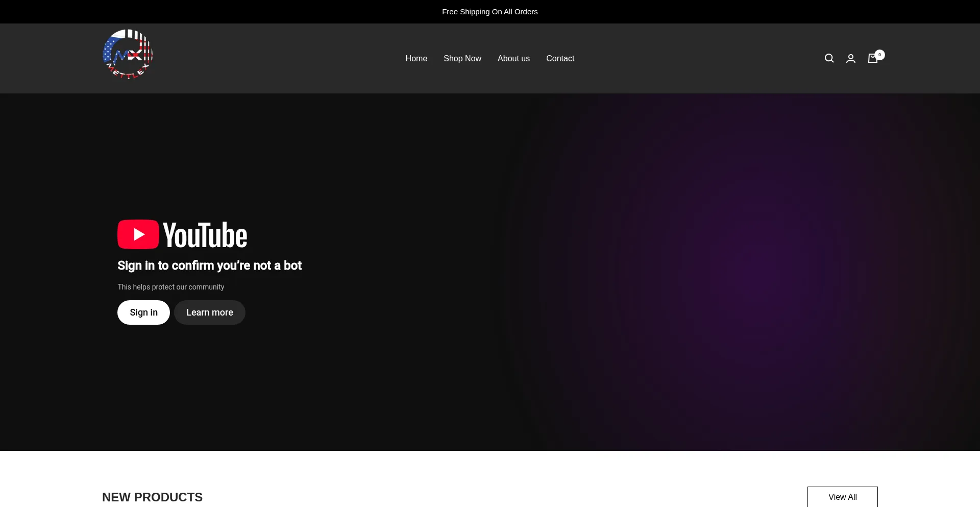Click the Sign in button
Screen dimensions: 980x507
(143, 312)
